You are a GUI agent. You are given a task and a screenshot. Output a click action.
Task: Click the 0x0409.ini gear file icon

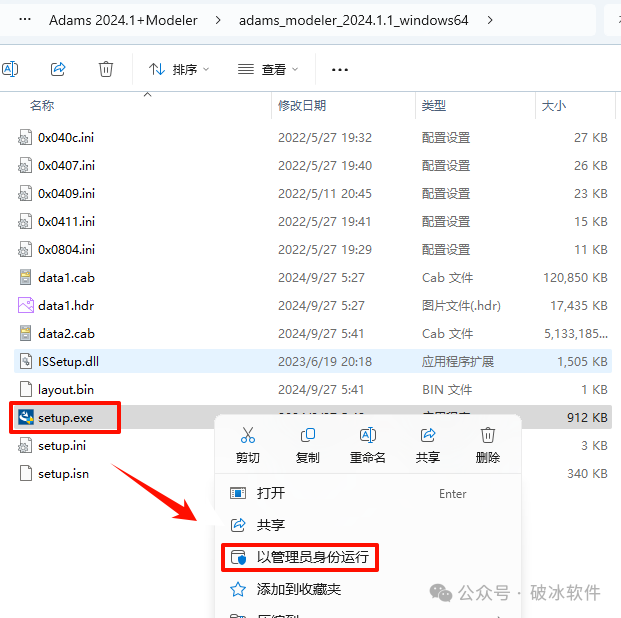25,193
